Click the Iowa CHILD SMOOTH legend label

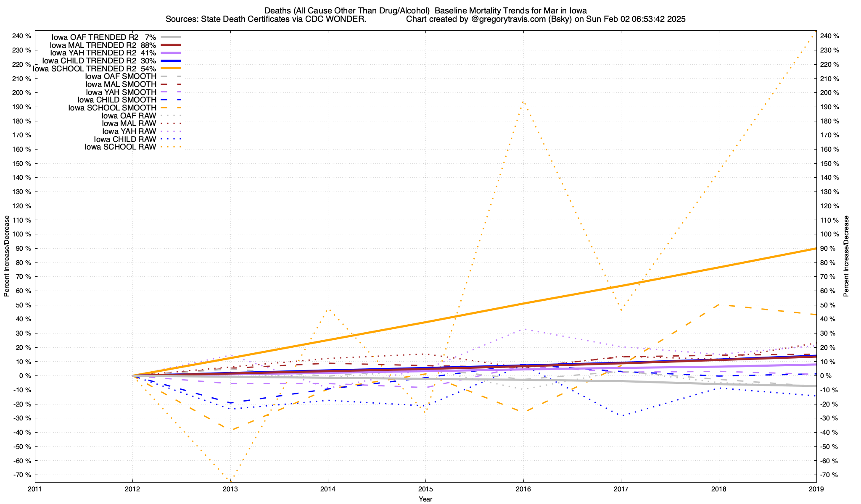(117, 100)
